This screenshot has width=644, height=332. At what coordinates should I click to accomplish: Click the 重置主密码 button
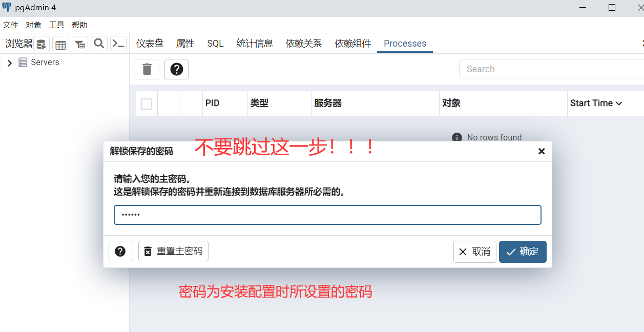pos(173,252)
